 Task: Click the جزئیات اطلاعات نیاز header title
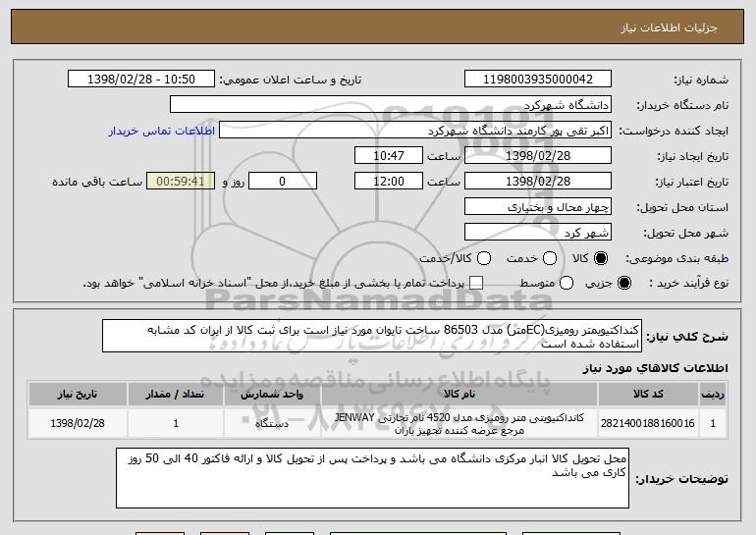click(x=669, y=27)
